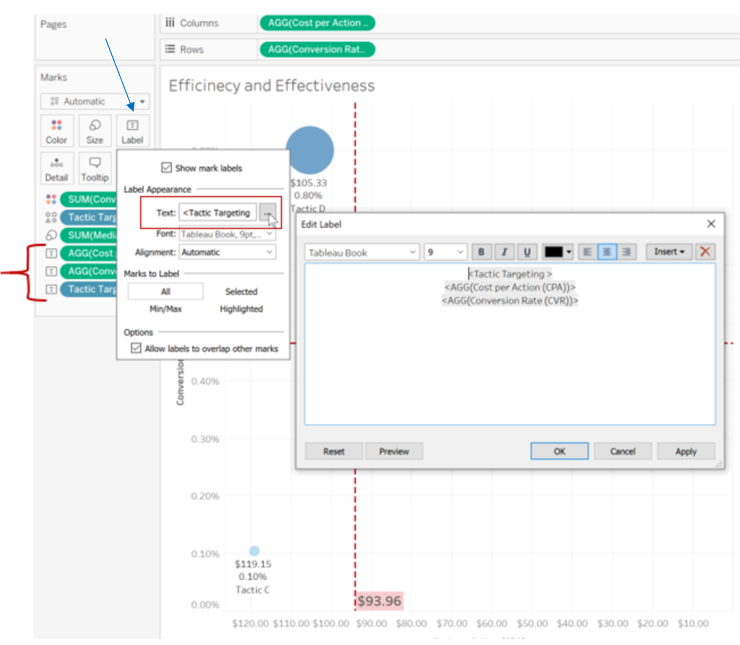Click the color icon beside SUM(Conv pill
Screen dimensions: 740x645
coord(51,199)
